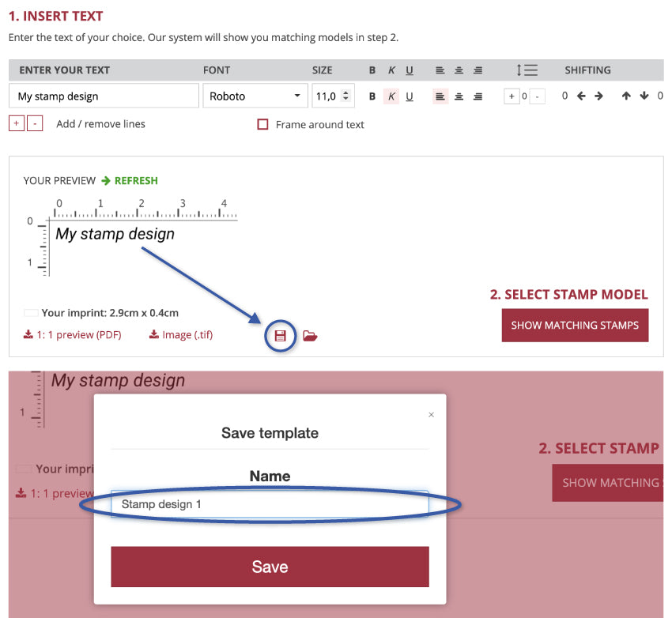Image resolution: width=672 pixels, height=618 pixels.
Task: Align text left in the text row
Action: coord(440,96)
